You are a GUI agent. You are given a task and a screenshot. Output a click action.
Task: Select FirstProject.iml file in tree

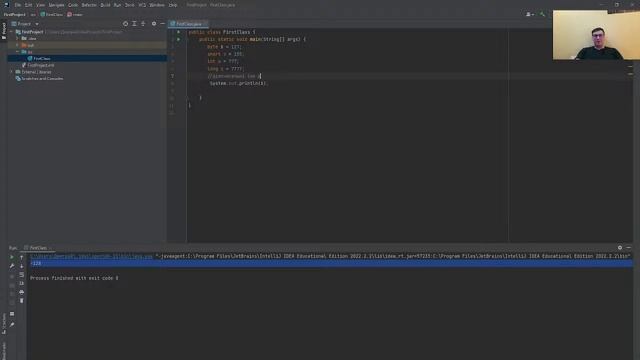[x=40, y=65]
